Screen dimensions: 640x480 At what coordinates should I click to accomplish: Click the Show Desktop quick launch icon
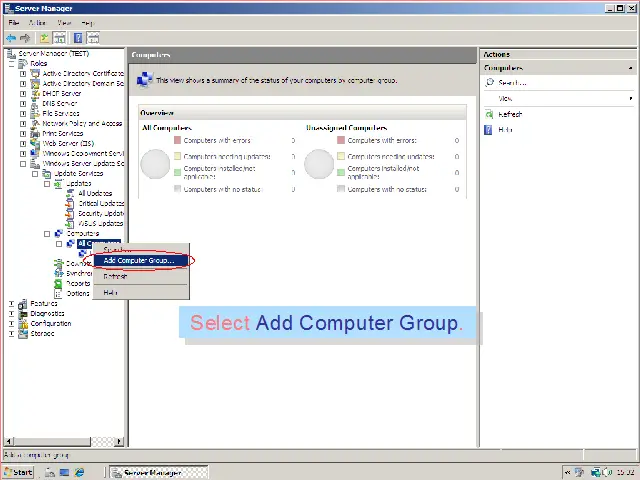pos(64,472)
